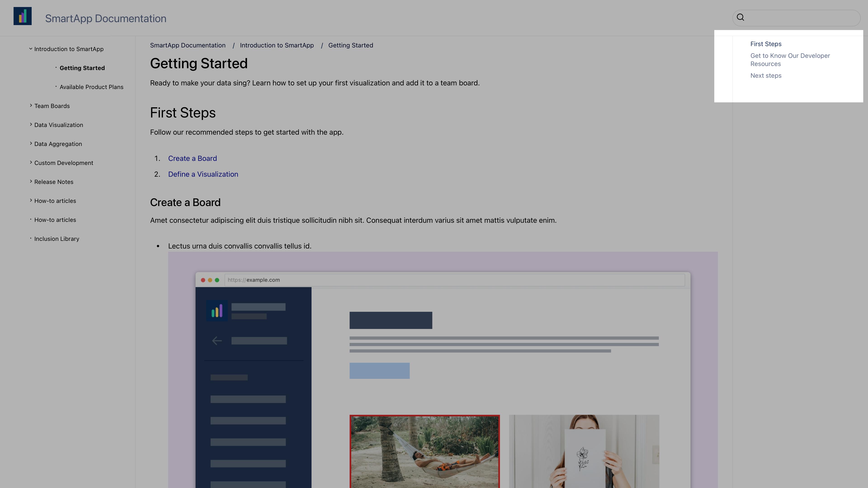Image resolution: width=868 pixels, height=488 pixels.
Task: Jump to First Steps in the page outline
Action: point(766,44)
